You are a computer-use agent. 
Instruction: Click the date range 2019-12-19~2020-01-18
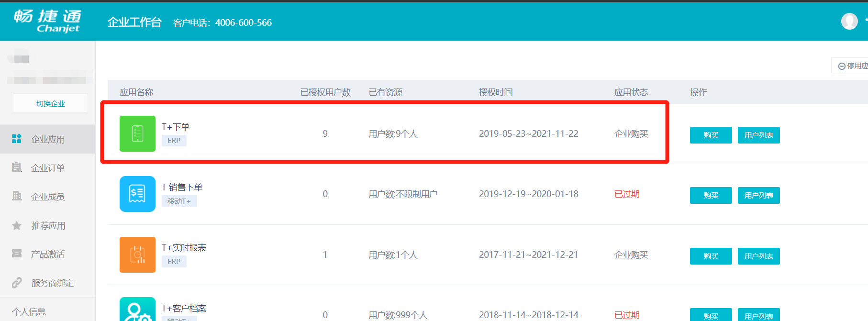(529, 194)
